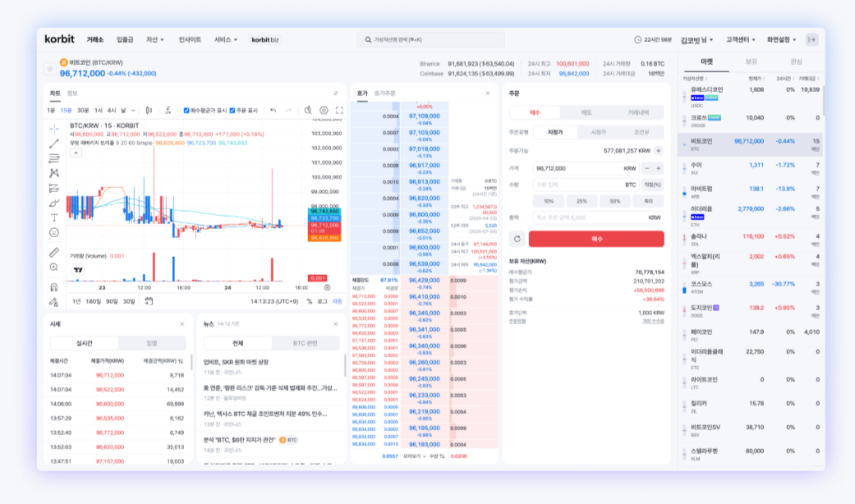Screen dimensions: 855x504
Task: Switch to the 매도 sell tab
Action: coord(586,112)
